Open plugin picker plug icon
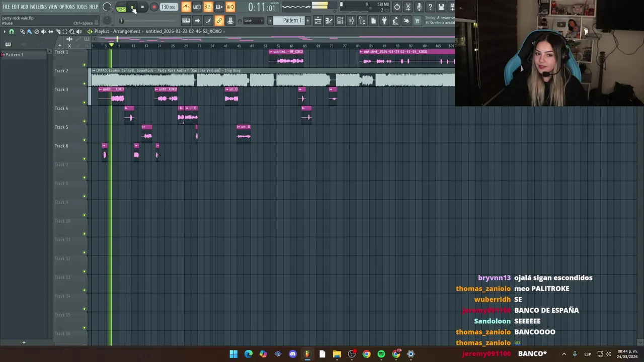 384,21
